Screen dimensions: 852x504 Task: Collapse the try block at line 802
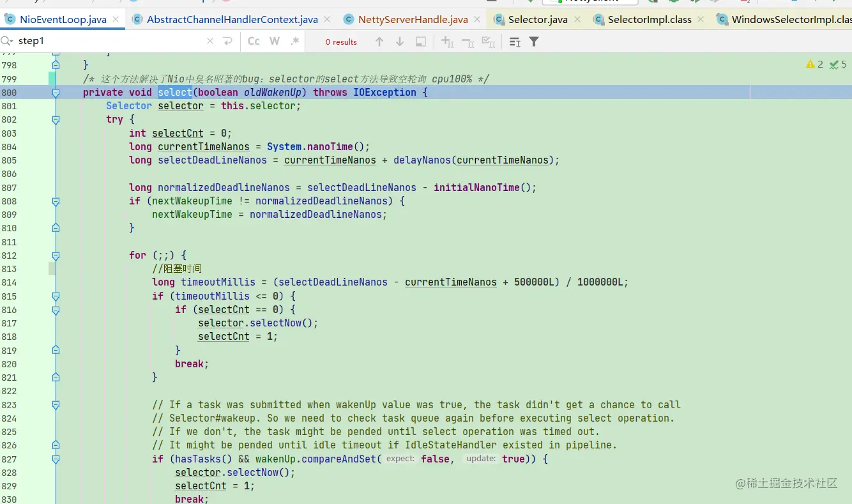tap(56, 119)
